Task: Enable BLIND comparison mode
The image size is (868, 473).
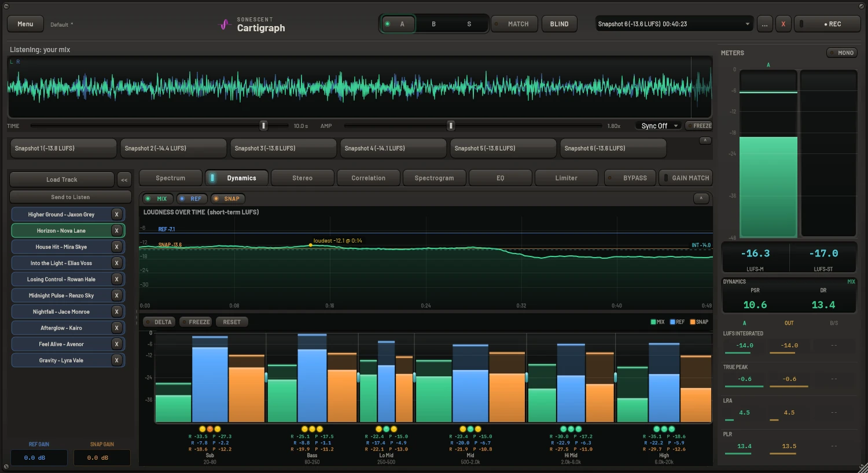Action: coord(559,24)
